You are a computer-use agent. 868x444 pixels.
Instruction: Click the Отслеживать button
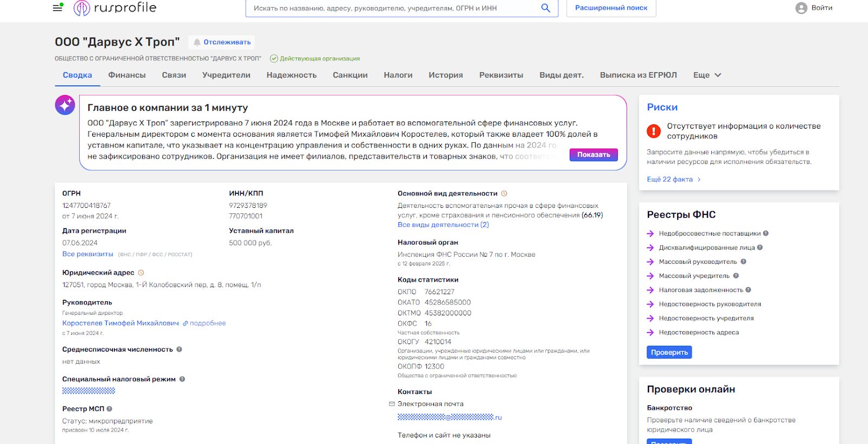click(222, 42)
